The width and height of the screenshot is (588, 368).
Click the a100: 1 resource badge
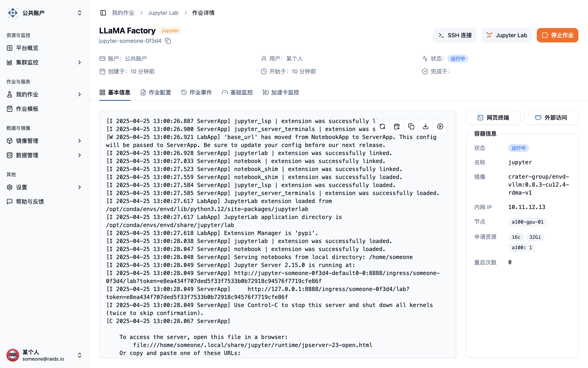point(522,248)
